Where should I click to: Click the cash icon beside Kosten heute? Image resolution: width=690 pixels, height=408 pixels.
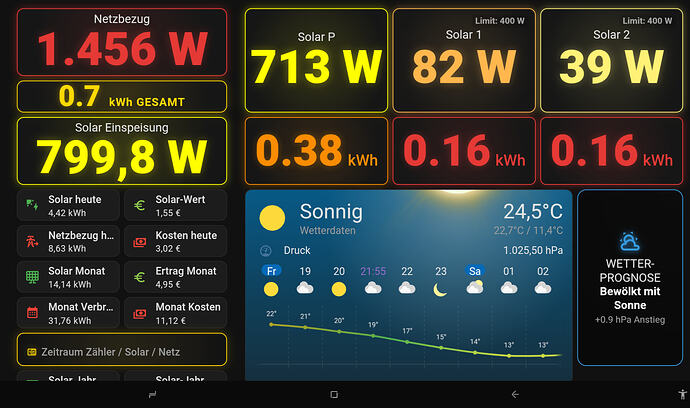(139, 242)
